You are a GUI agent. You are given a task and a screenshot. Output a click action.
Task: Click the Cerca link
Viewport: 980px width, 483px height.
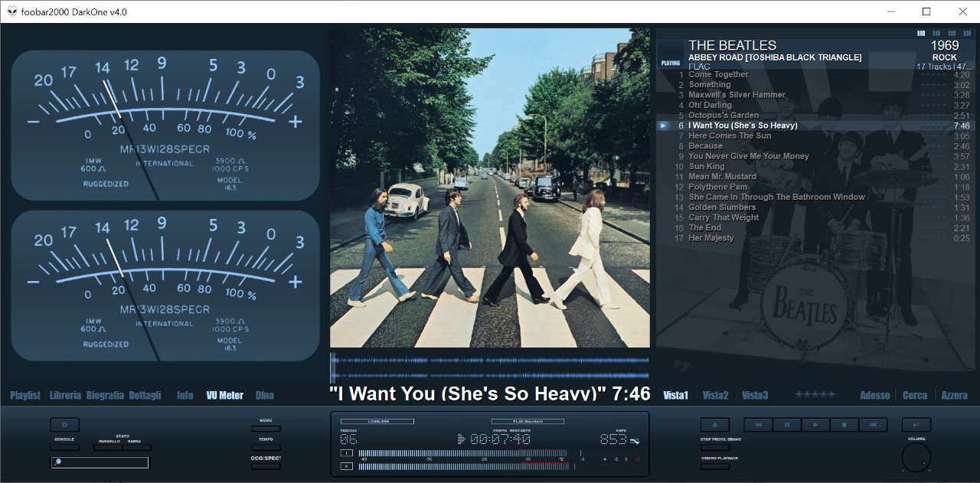tap(915, 396)
